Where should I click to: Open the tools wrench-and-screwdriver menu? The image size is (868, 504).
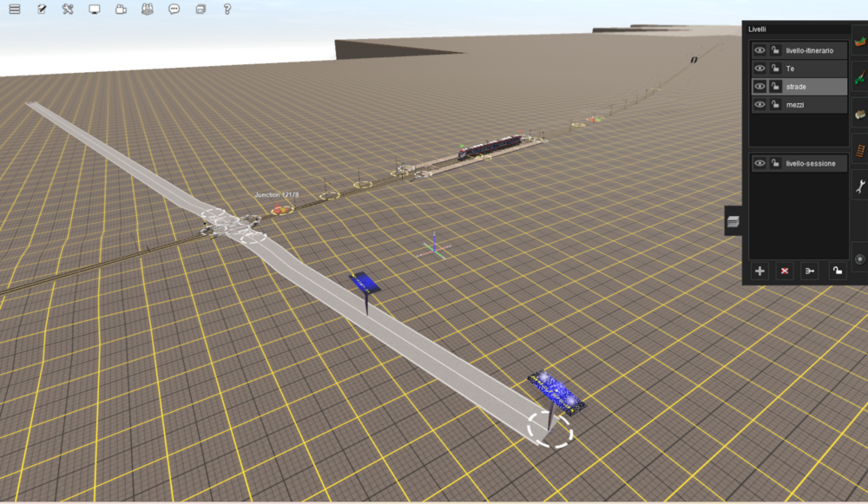pyautogui.click(x=68, y=10)
